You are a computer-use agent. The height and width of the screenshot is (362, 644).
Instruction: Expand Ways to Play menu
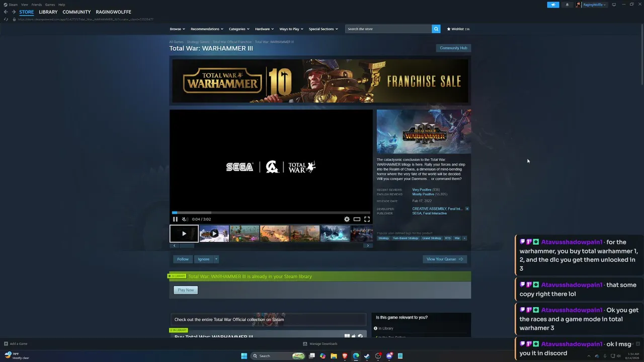coord(291,29)
